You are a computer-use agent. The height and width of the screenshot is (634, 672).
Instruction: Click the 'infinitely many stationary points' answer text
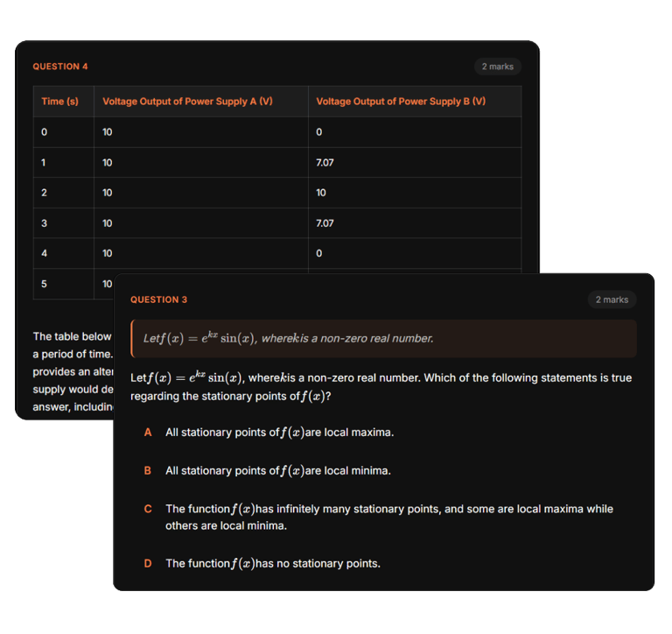click(x=388, y=518)
